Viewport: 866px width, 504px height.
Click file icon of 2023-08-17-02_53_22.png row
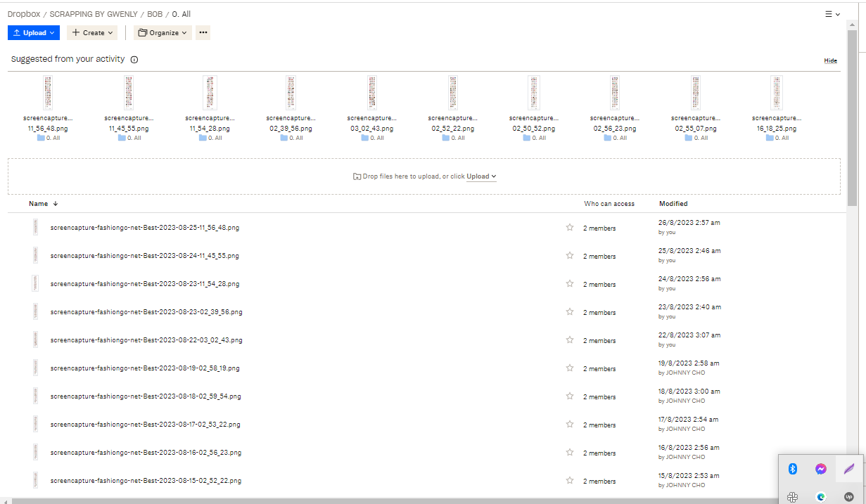[35, 424]
